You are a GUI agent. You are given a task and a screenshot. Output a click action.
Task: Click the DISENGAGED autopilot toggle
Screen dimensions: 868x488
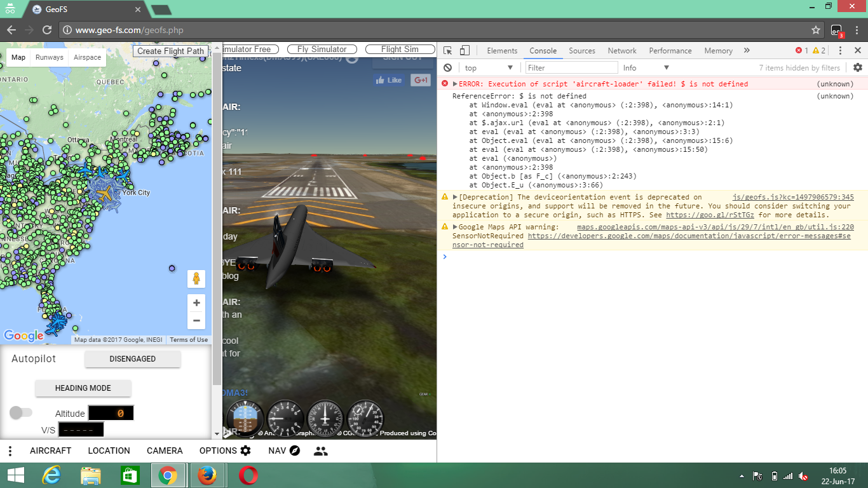[x=133, y=358]
